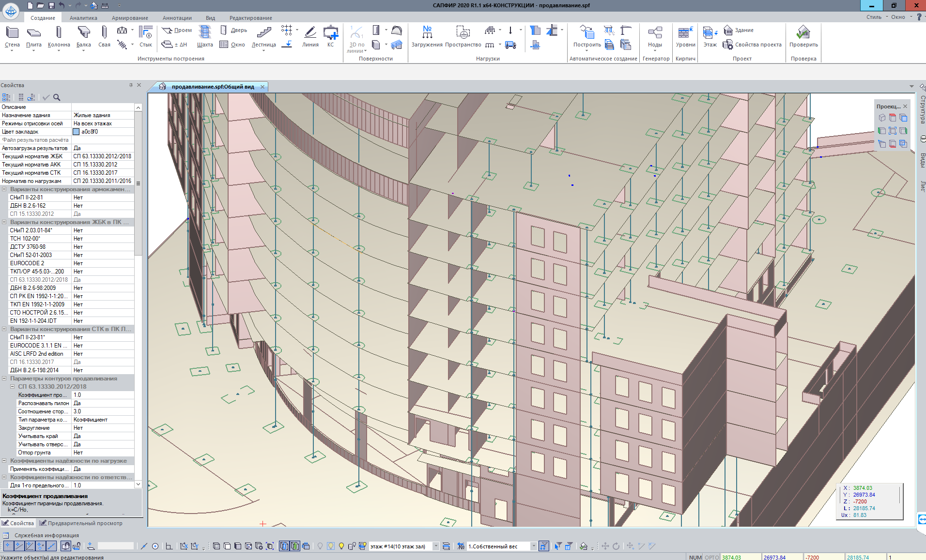Open the этаж #14 floor dropdown
This screenshot has width=926, height=560.
click(x=435, y=546)
